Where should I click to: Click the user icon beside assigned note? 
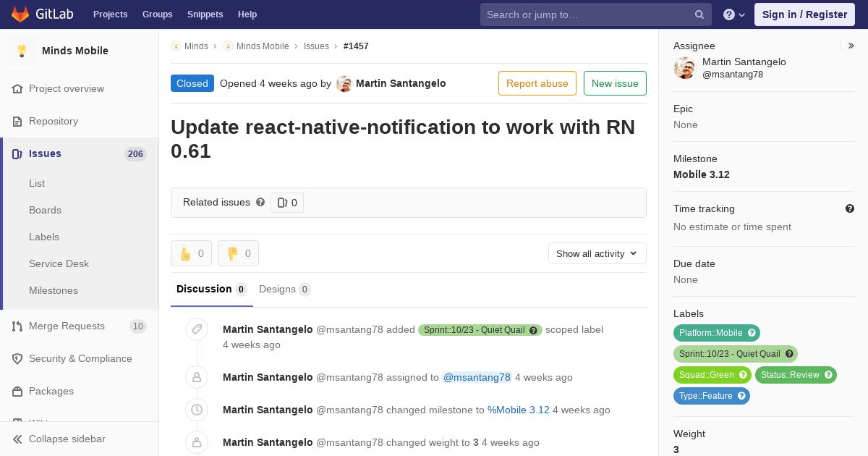coord(196,377)
